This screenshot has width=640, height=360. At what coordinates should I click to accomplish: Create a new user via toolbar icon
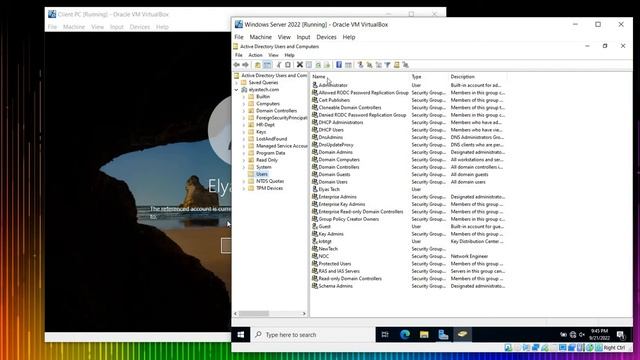click(360, 65)
